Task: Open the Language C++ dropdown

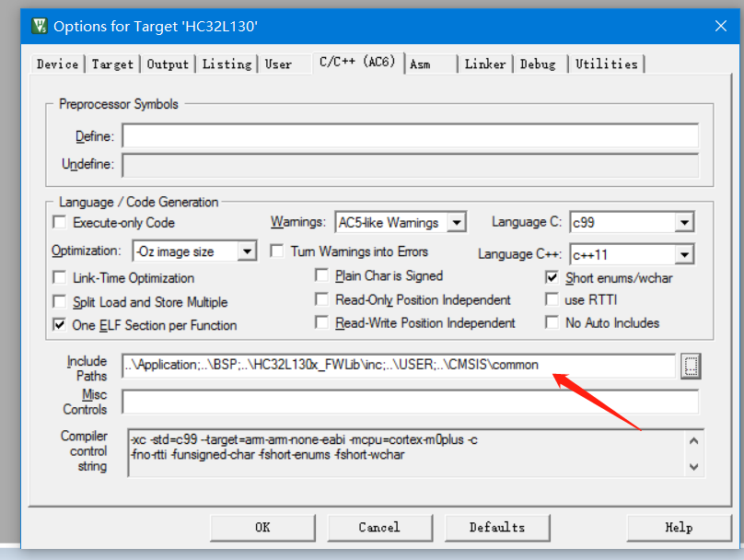Action: (684, 254)
